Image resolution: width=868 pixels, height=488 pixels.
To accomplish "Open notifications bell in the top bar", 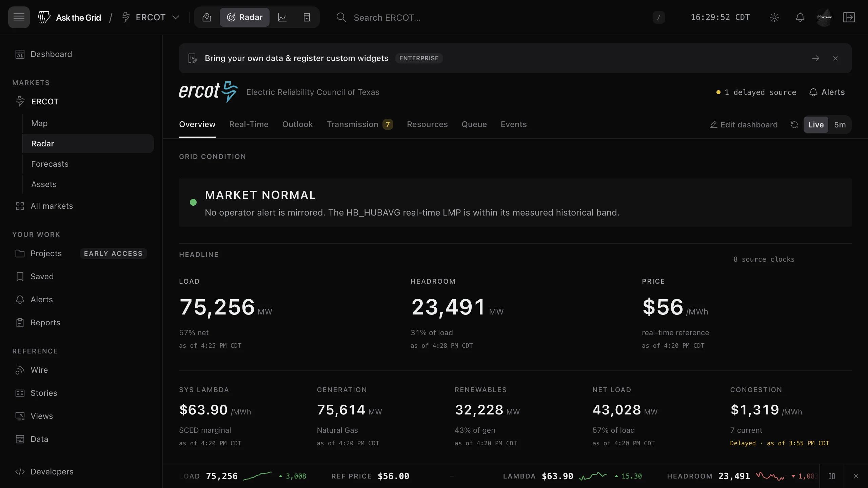I will coord(800,17).
